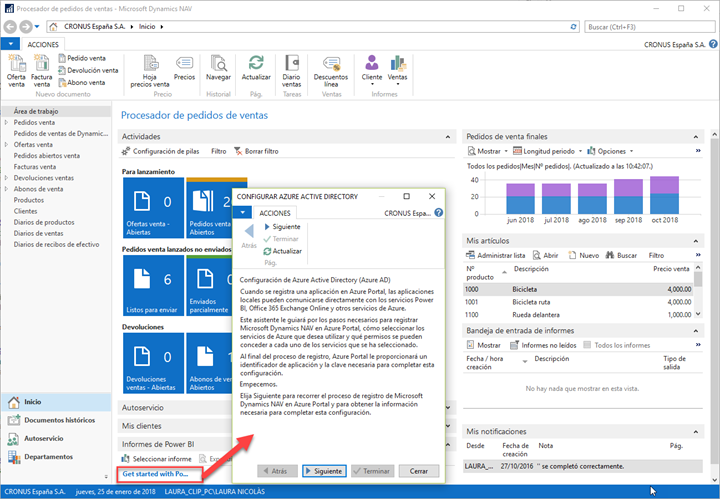Go forward with the navigation forward arrow
Viewport: 720px width, 499px height.
click(x=26, y=27)
